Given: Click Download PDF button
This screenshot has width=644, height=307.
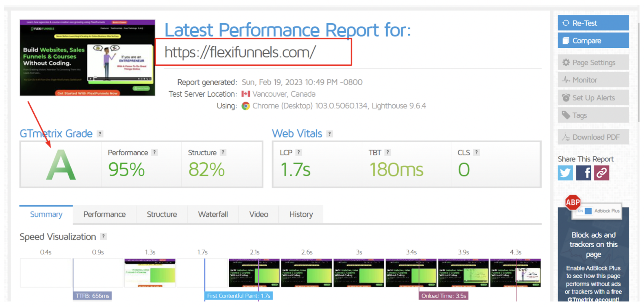Looking at the screenshot, I should point(593,137).
